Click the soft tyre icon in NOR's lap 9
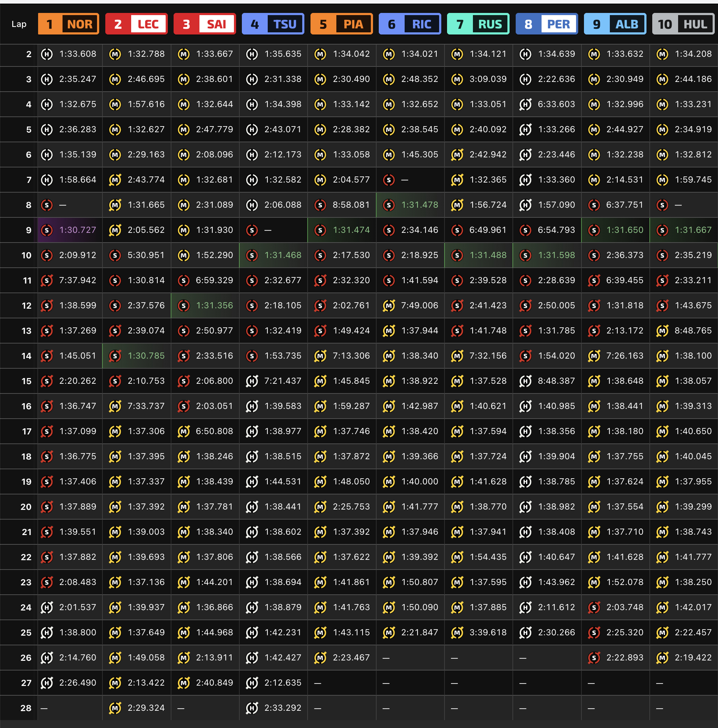Image resolution: width=718 pixels, height=728 pixels. (47, 230)
